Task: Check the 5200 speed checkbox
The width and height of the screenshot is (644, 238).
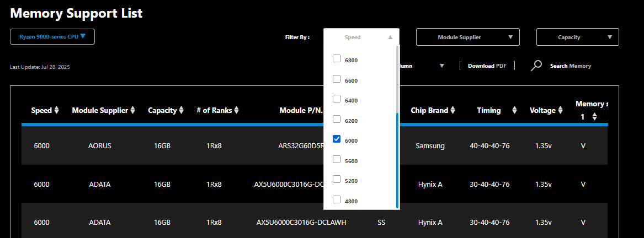Action: [x=337, y=179]
